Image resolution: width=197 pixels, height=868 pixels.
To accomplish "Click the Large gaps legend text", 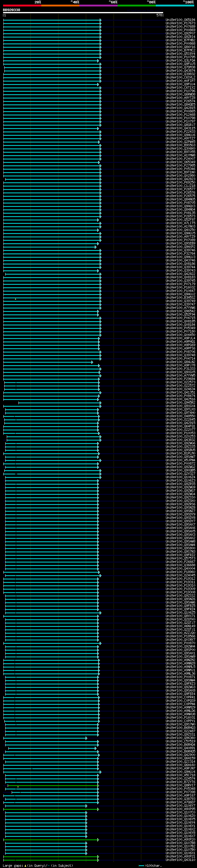I will pyautogui.click(x=38, y=866).
